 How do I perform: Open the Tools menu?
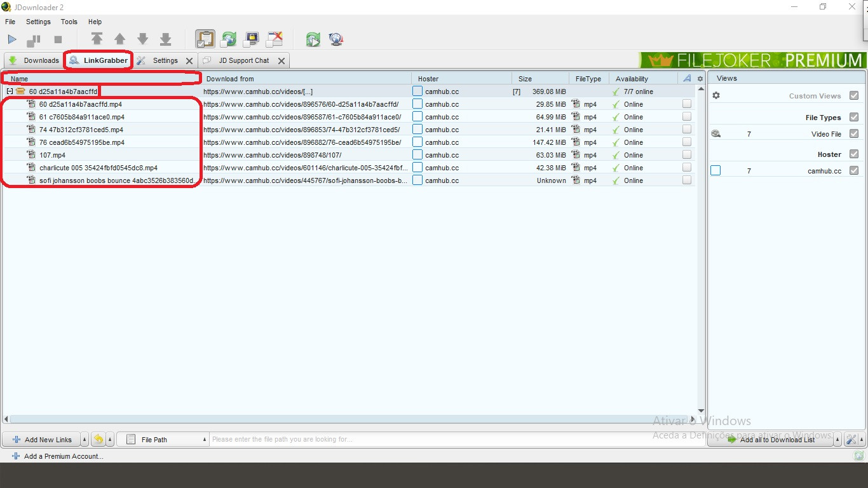coord(69,22)
